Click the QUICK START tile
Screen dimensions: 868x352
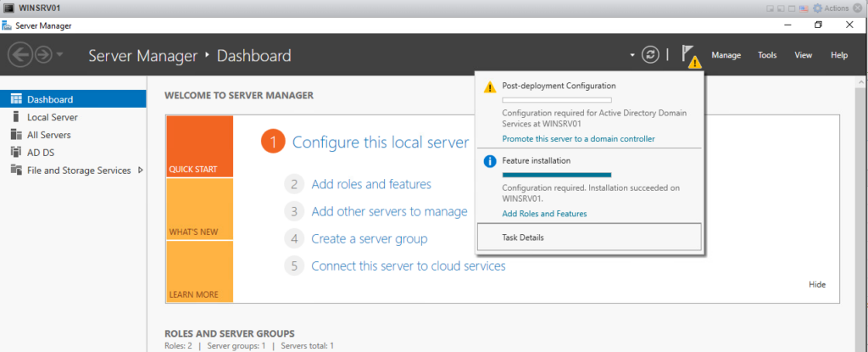[199, 147]
